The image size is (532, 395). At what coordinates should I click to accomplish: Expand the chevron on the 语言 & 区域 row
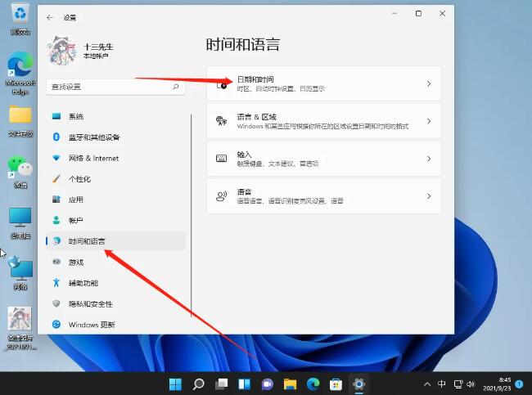point(429,121)
